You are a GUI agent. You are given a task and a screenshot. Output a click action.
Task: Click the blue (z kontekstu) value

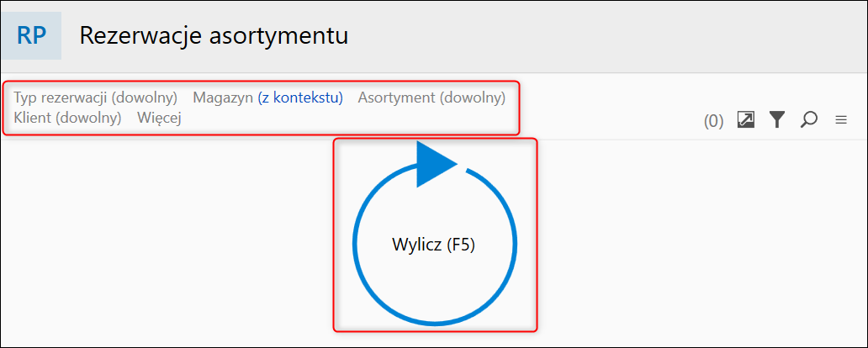point(300,98)
